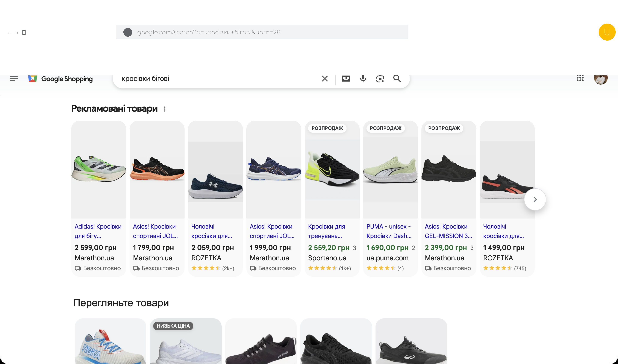Click Безкоштовно delivery under Adidas listing
The image size is (618, 364).
coord(98,268)
